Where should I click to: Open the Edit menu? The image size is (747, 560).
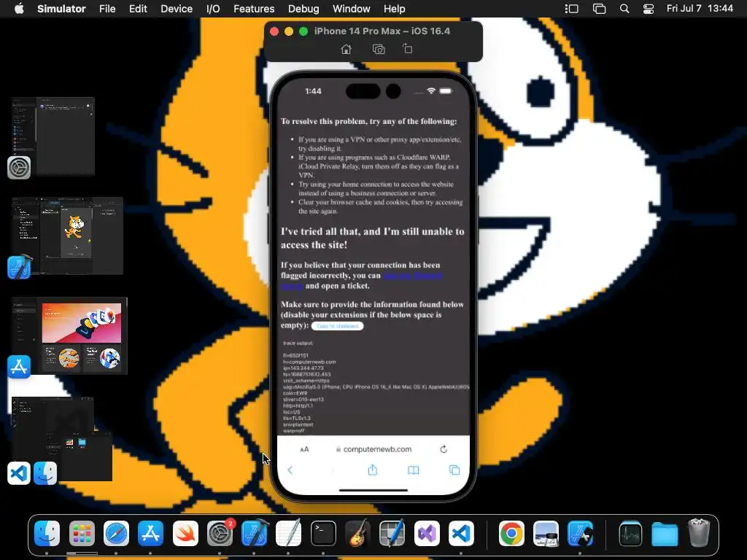point(138,9)
